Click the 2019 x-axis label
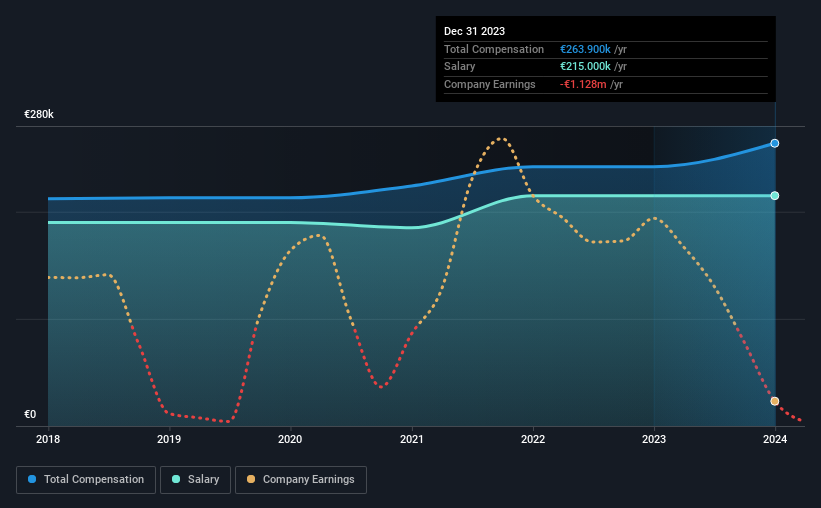Image resolution: width=821 pixels, height=508 pixels. (169, 439)
